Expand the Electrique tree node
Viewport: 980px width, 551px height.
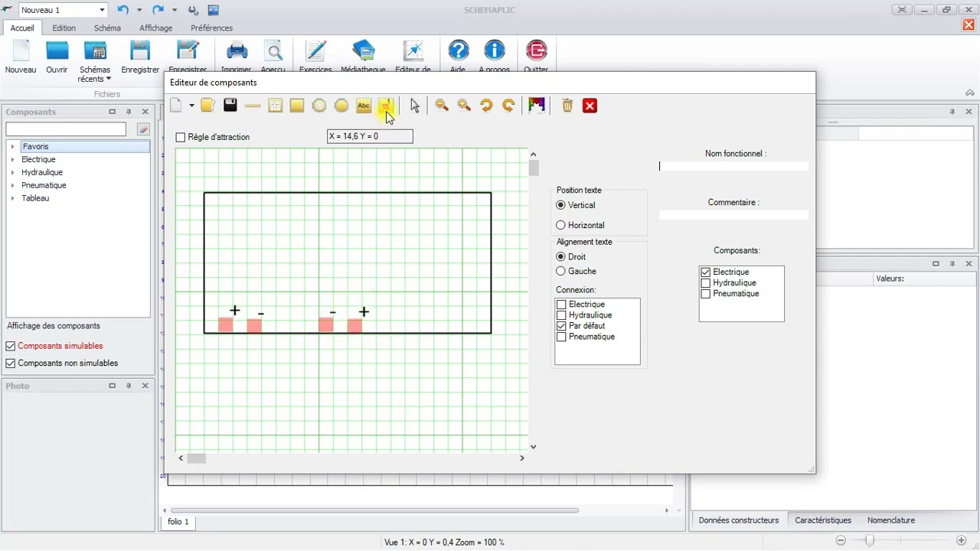click(12, 160)
